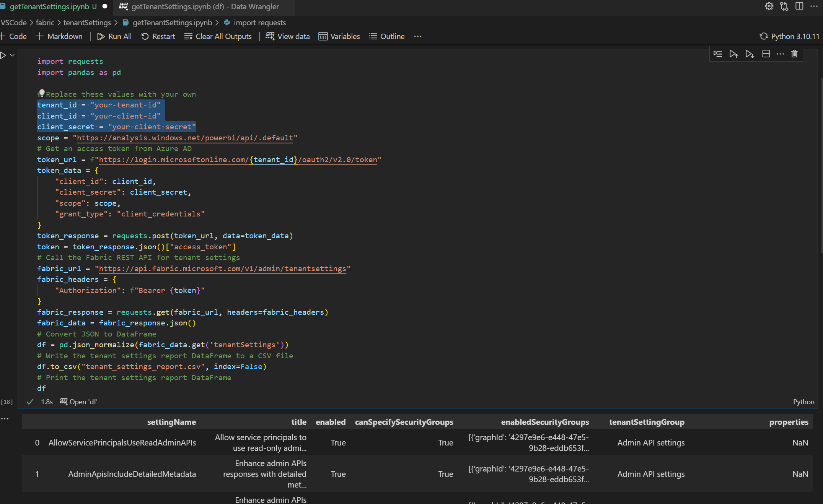Run this cell and below with run-below icon
The width and height of the screenshot is (823, 504).
pyautogui.click(x=750, y=54)
